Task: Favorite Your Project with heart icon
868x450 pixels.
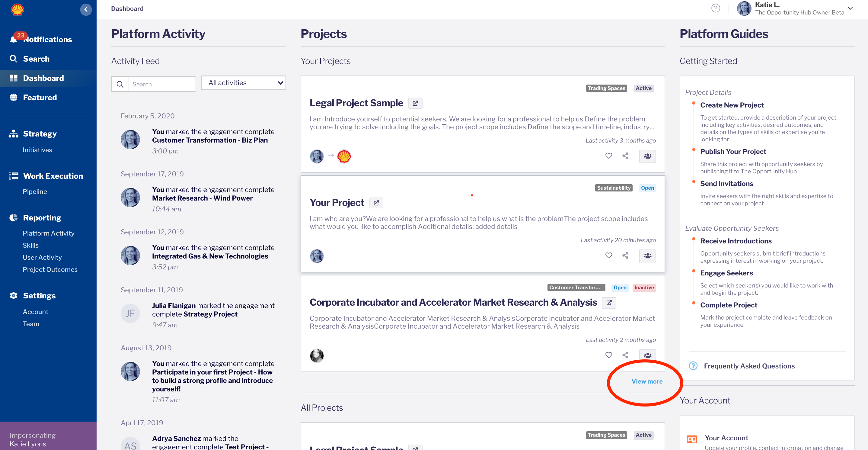Action: (x=608, y=256)
